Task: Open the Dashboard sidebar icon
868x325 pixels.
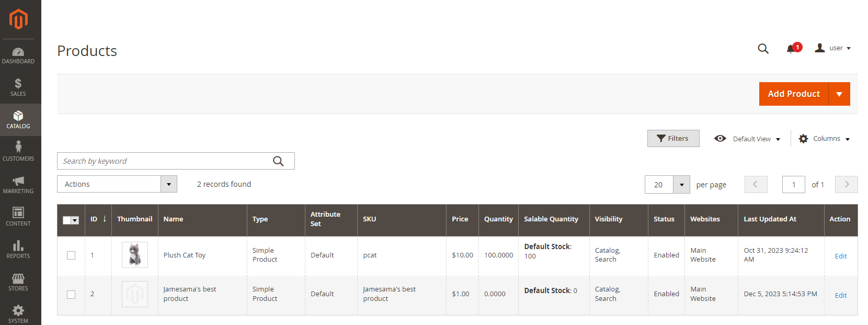Action: [18, 55]
